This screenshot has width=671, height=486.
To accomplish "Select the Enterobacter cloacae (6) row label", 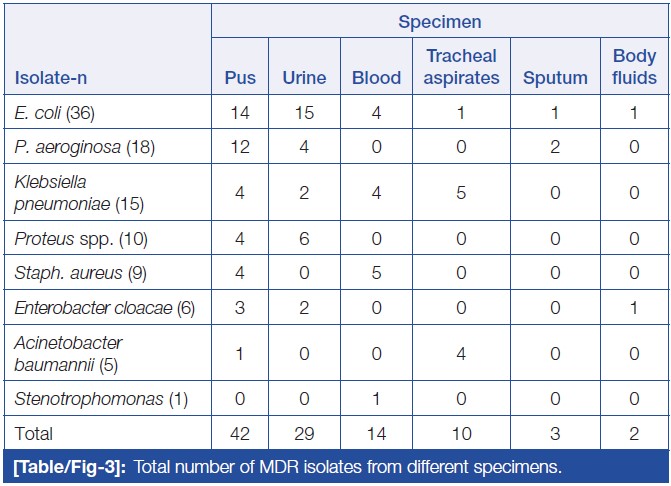I will pos(104,308).
